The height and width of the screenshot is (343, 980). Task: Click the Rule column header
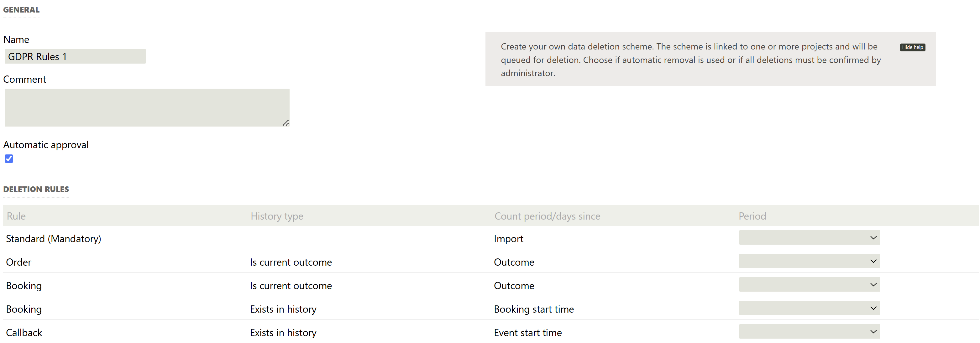(16, 216)
